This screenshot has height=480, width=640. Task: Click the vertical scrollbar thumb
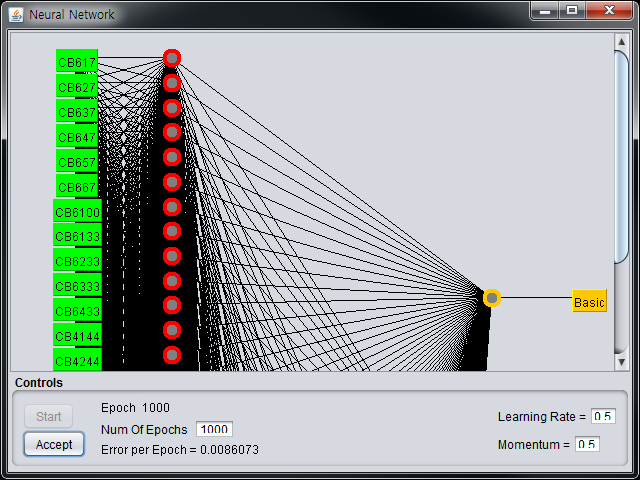click(621, 157)
